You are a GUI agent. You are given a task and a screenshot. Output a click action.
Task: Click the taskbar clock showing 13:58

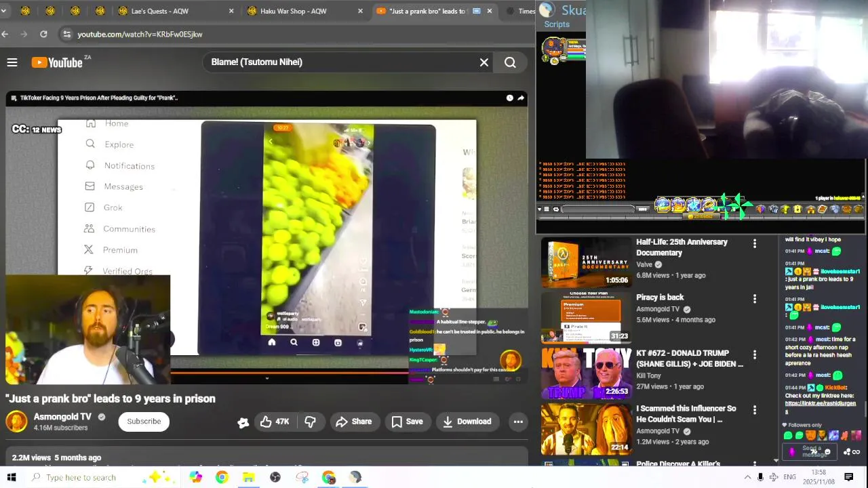pos(818,477)
